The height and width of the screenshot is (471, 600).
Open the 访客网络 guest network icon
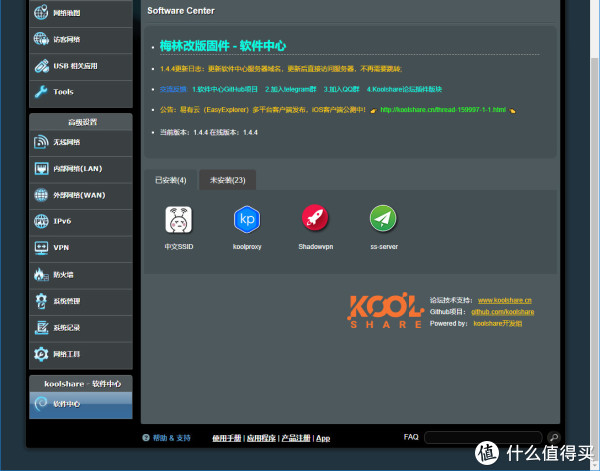pos(41,39)
